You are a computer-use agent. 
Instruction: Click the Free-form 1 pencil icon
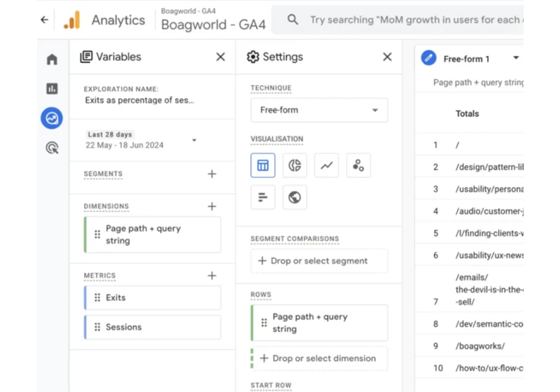[x=428, y=58]
